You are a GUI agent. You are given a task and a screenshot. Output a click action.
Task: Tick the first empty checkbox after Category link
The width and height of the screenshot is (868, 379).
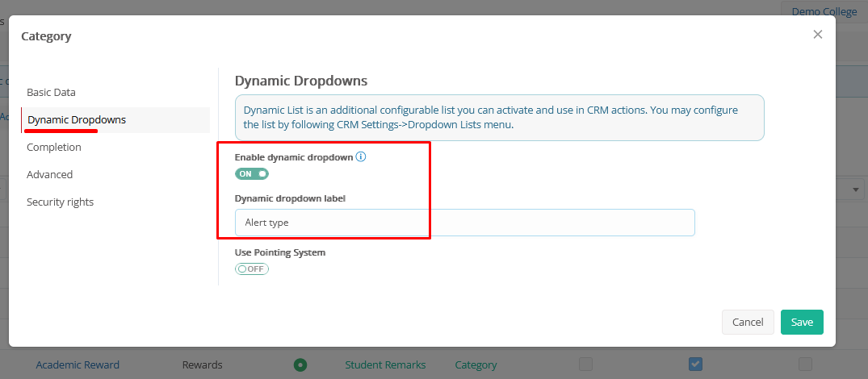click(585, 364)
